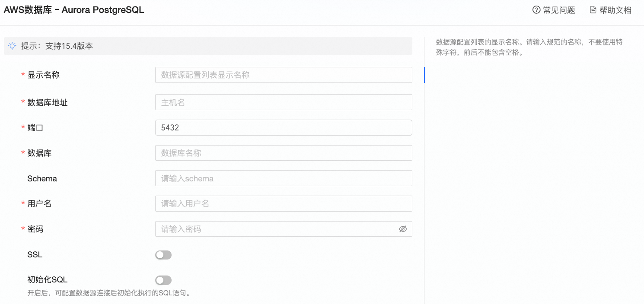Click the 数据库 name input field
This screenshot has height=304, width=644.
tap(284, 153)
